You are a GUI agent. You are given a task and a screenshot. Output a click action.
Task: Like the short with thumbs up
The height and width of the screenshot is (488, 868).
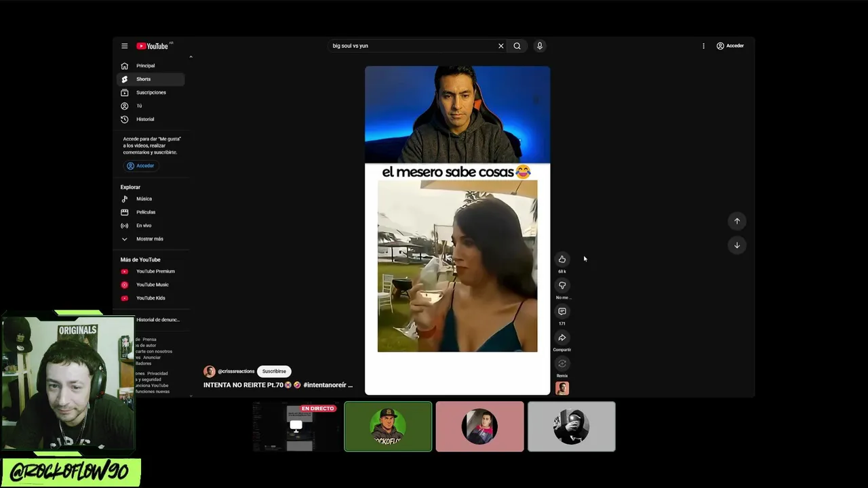click(x=562, y=259)
